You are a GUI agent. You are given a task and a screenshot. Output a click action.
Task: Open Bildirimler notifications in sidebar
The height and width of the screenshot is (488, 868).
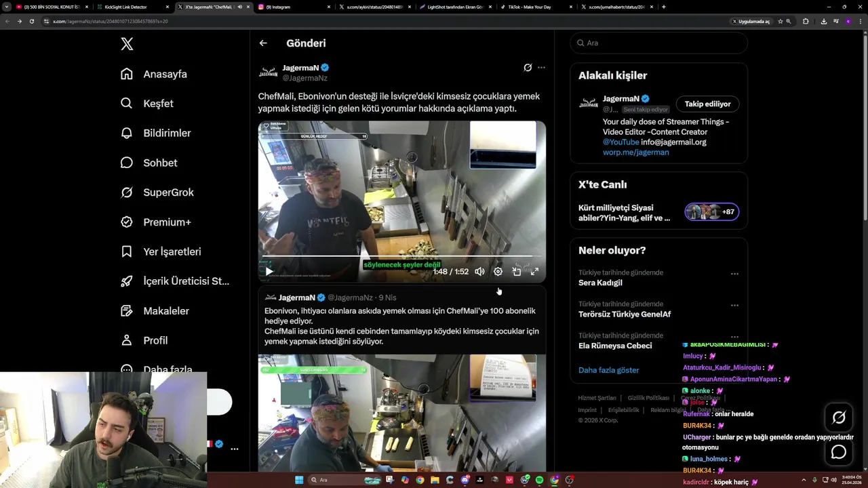click(x=156, y=133)
